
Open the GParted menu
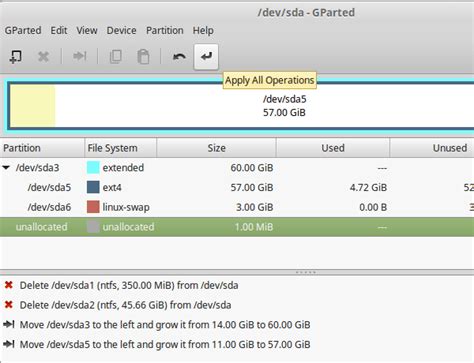[x=23, y=30]
